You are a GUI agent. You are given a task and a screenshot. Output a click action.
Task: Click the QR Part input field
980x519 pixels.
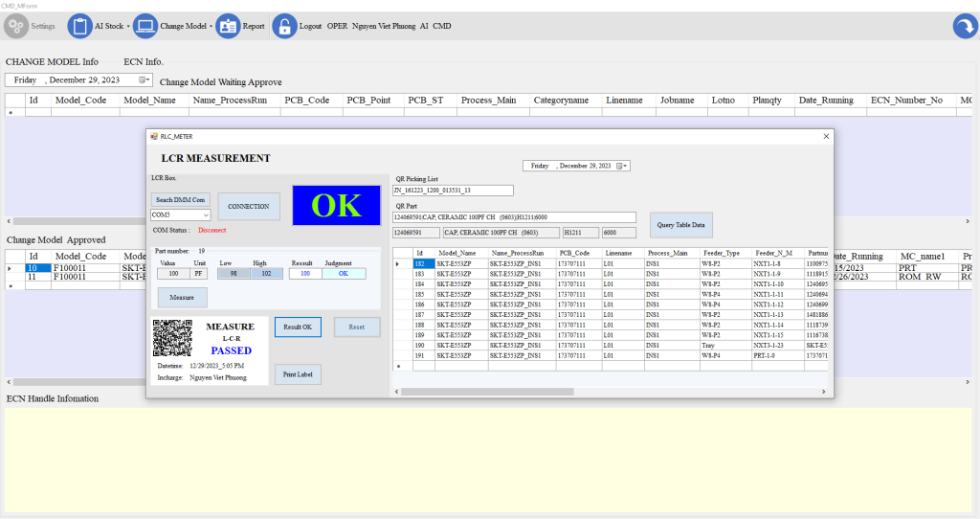point(514,217)
